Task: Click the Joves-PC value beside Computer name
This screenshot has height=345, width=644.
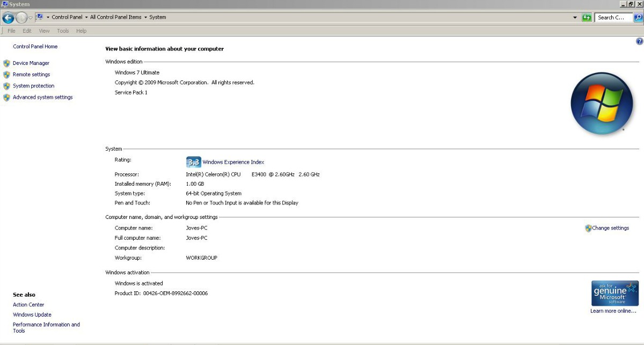Action: pyautogui.click(x=196, y=228)
